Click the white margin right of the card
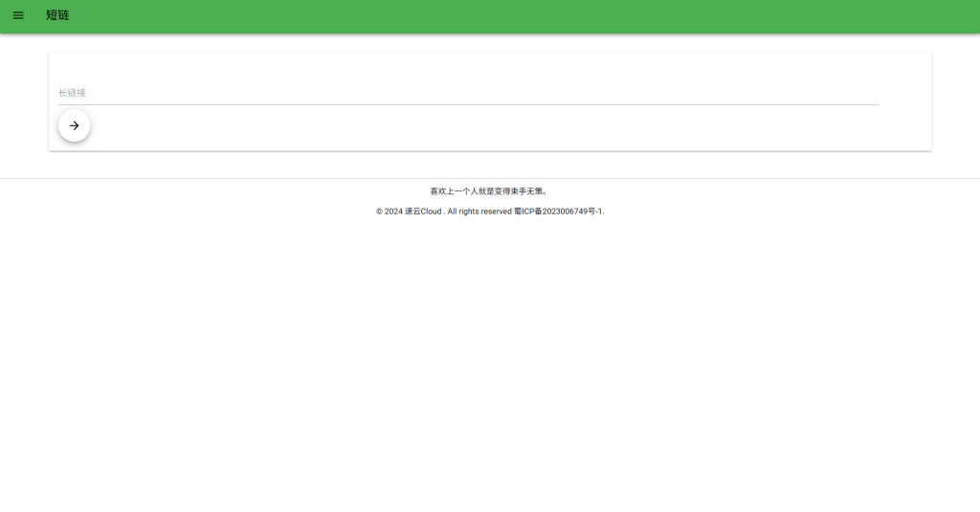Image resolution: width=980 pixels, height=512 pixels. (955, 100)
